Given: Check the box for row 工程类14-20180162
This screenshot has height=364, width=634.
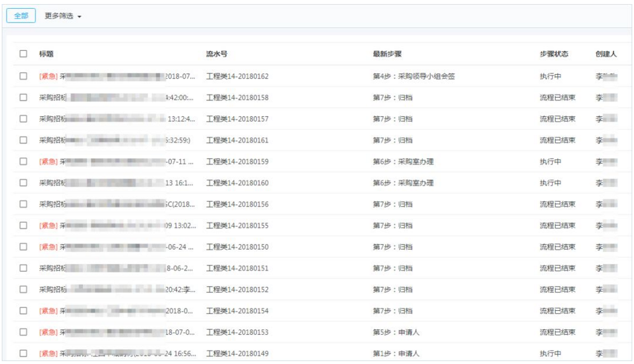Looking at the screenshot, I should pos(23,76).
